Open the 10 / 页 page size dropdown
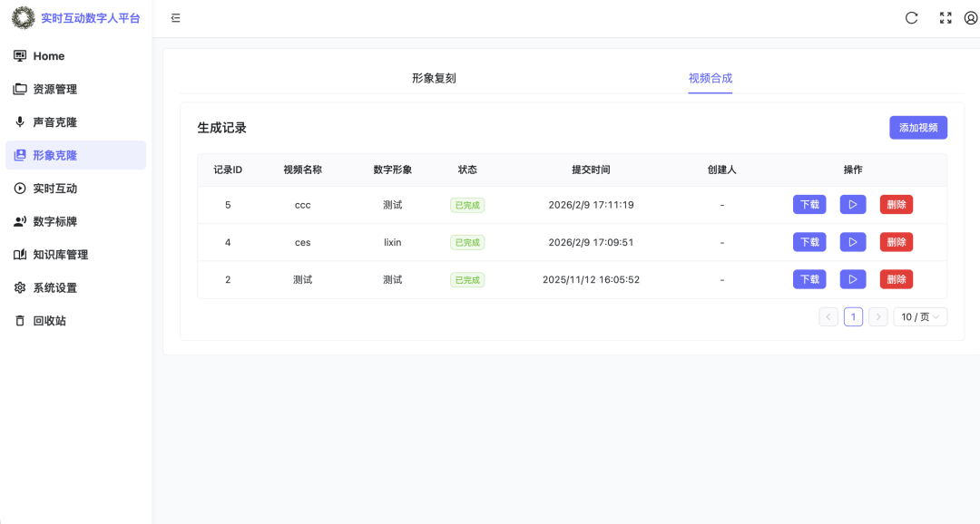This screenshot has width=980, height=524. [920, 316]
